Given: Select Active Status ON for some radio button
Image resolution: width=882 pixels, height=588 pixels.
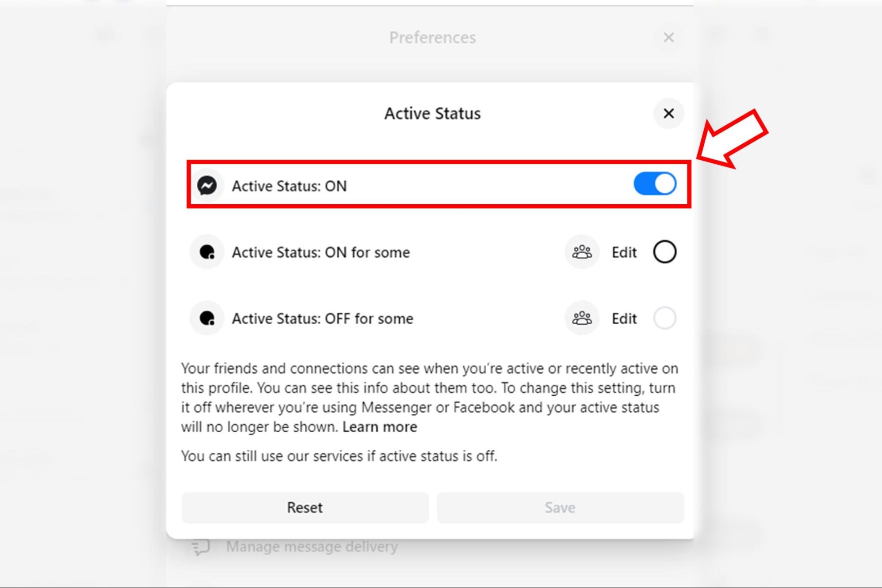Looking at the screenshot, I should pos(665,252).
